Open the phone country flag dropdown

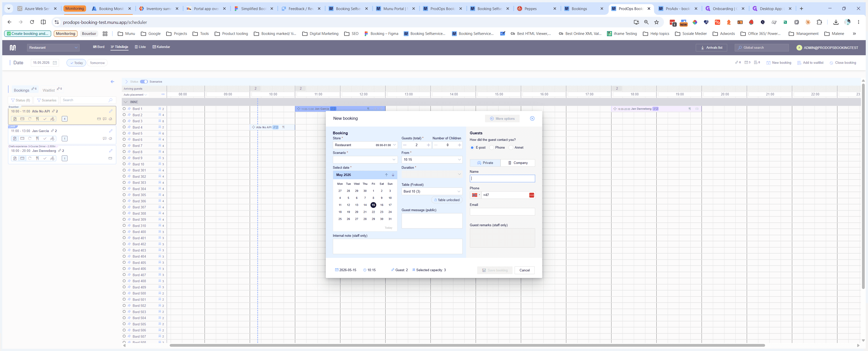(x=475, y=195)
